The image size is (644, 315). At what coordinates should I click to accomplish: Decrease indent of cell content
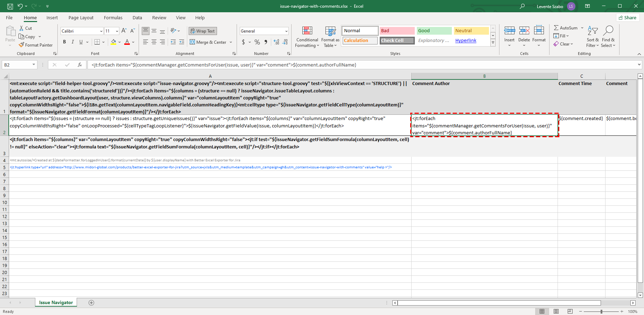click(x=173, y=42)
